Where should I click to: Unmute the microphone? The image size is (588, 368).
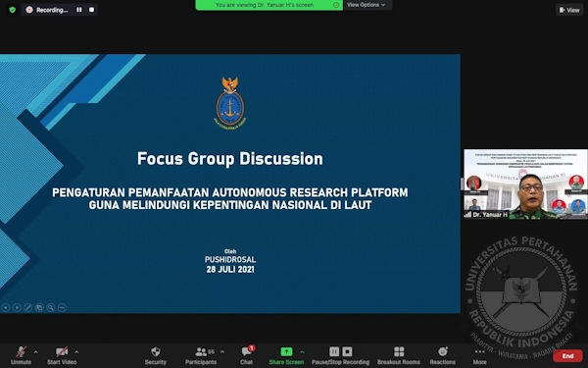[x=21, y=355]
